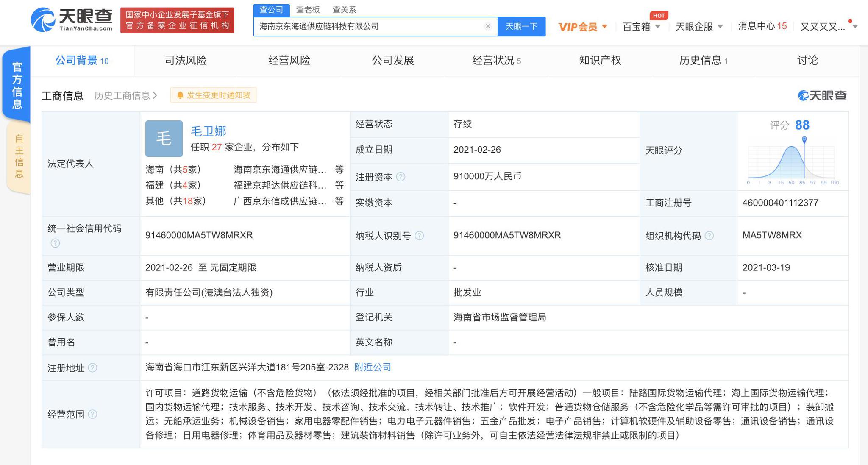Click the help icon under 统一社会信用代码
This screenshot has width=868, height=465.
click(55, 243)
